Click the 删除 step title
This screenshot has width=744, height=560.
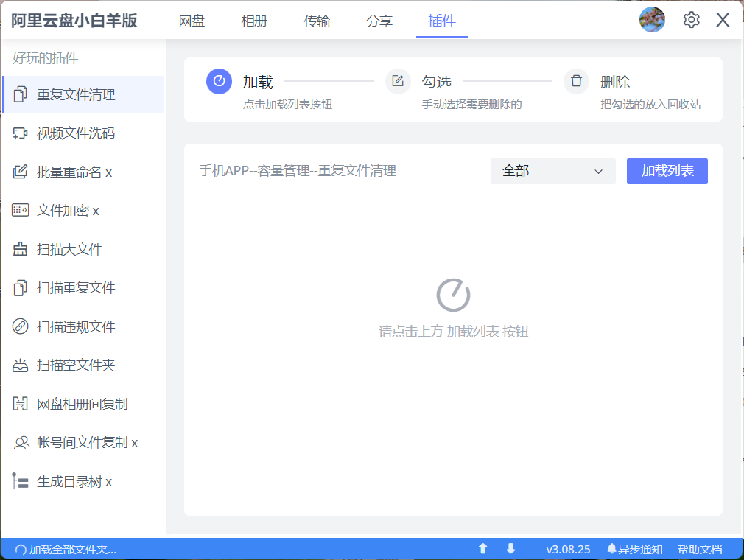tap(615, 82)
